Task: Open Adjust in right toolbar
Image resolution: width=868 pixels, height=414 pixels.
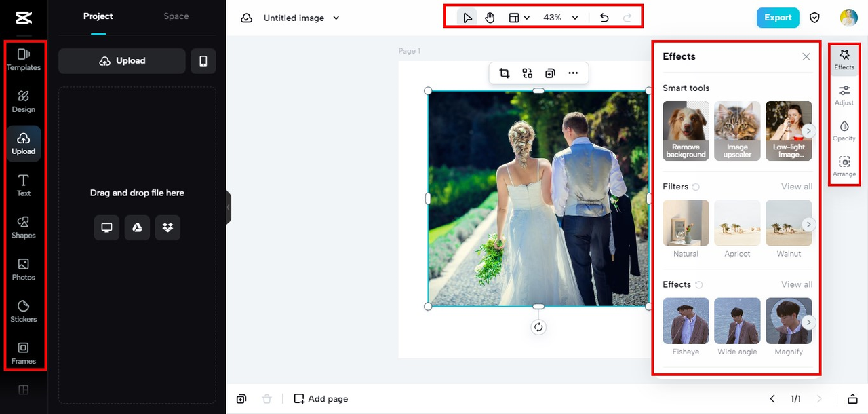Action: click(x=844, y=95)
